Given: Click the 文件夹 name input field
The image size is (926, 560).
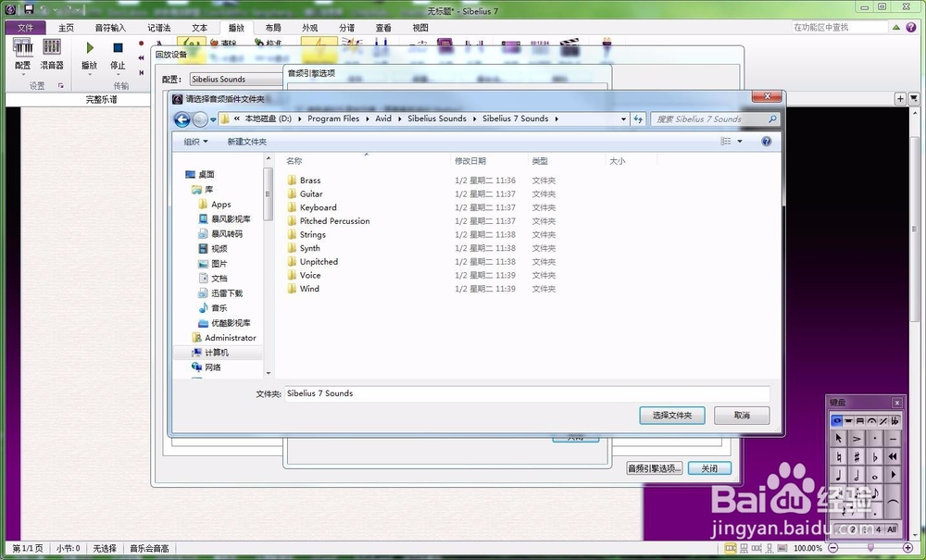Looking at the screenshot, I should [527, 393].
